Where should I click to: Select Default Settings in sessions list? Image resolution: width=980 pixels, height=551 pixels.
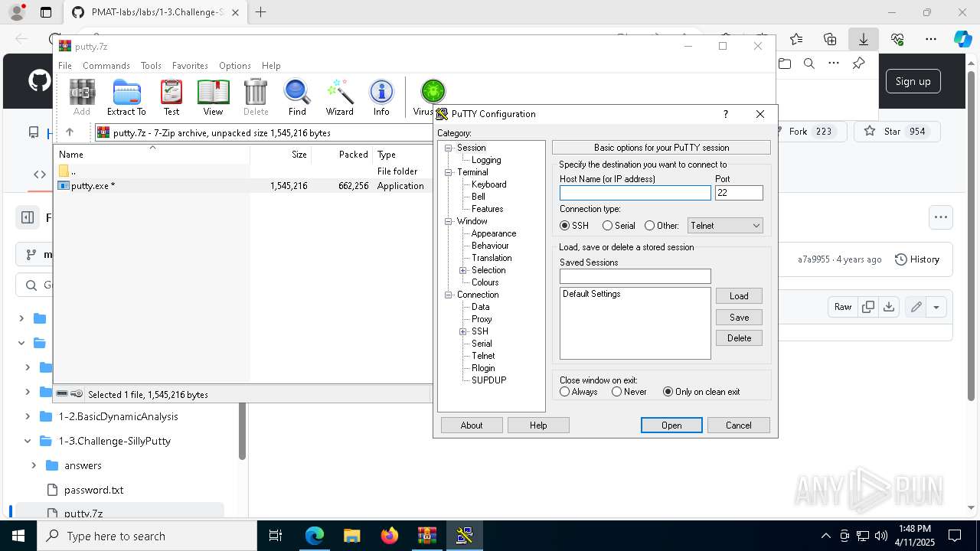(x=591, y=294)
